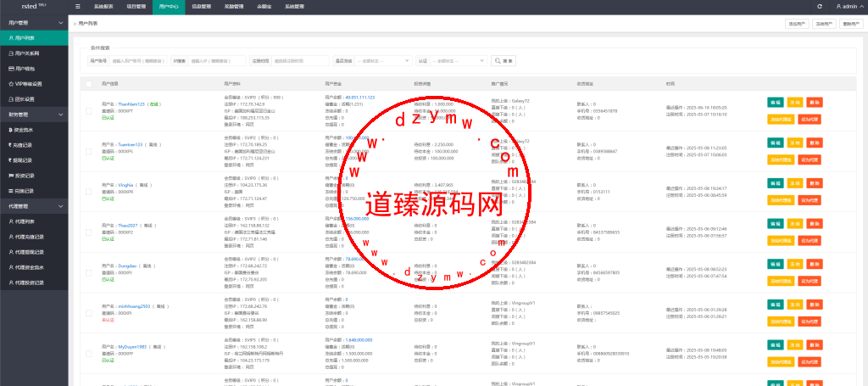Switch to the 项目管理 top tab
Image resolution: width=868 pixels, height=386 pixels.
coord(136,7)
